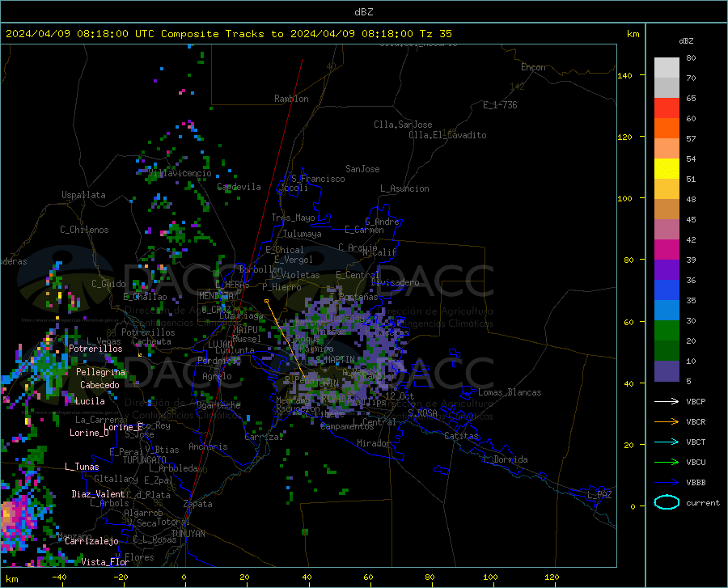The height and width of the screenshot is (588, 728).
Task: Select the red 60 dBZ color swatch
Action: [667, 108]
